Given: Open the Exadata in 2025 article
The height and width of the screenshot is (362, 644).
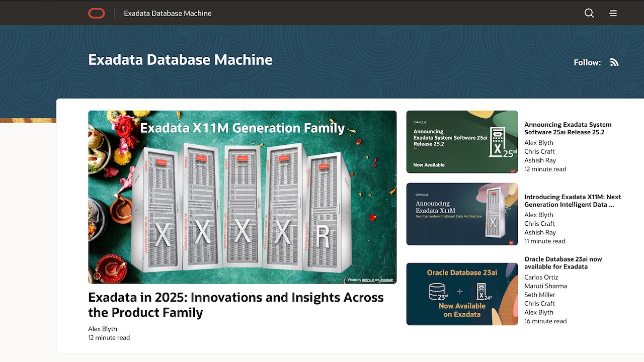Looking at the screenshot, I should (x=235, y=305).
